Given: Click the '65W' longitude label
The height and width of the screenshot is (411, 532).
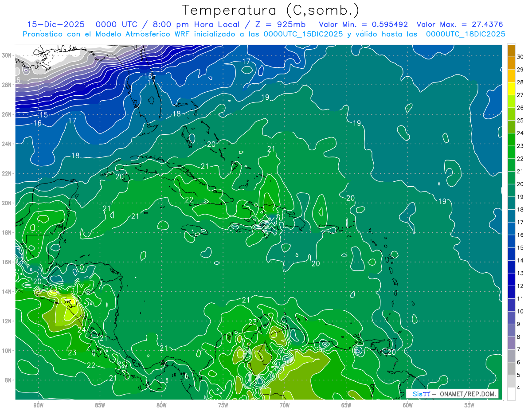Looking at the screenshot, I should (x=346, y=405).
